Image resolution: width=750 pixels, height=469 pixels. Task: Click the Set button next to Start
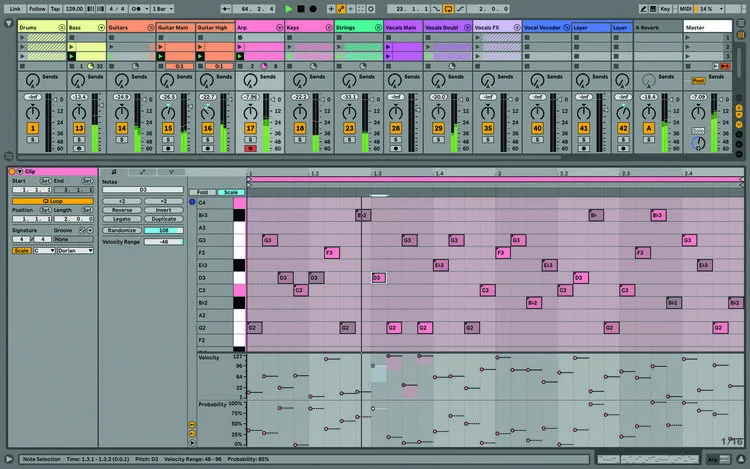pos(45,181)
